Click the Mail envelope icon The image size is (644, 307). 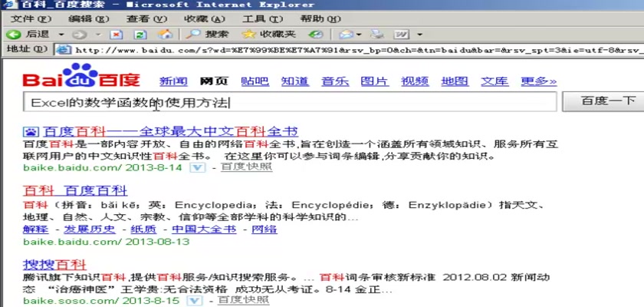click(346, 35)
